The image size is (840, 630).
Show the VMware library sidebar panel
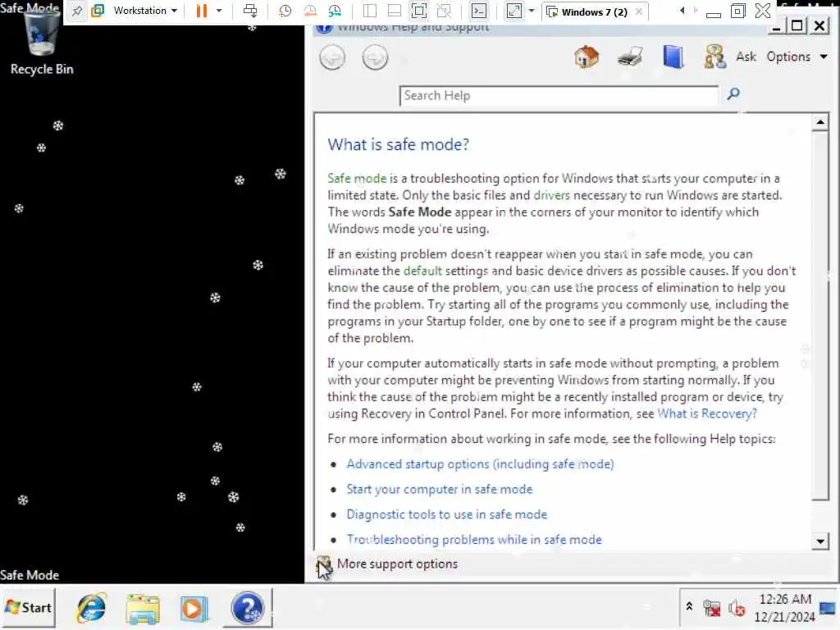point(370,11)
